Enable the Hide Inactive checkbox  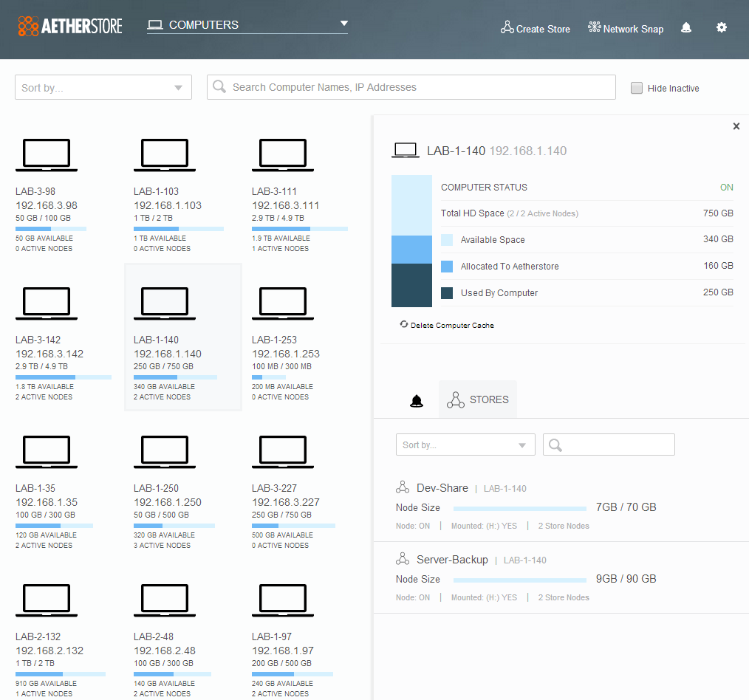(637, 88)
